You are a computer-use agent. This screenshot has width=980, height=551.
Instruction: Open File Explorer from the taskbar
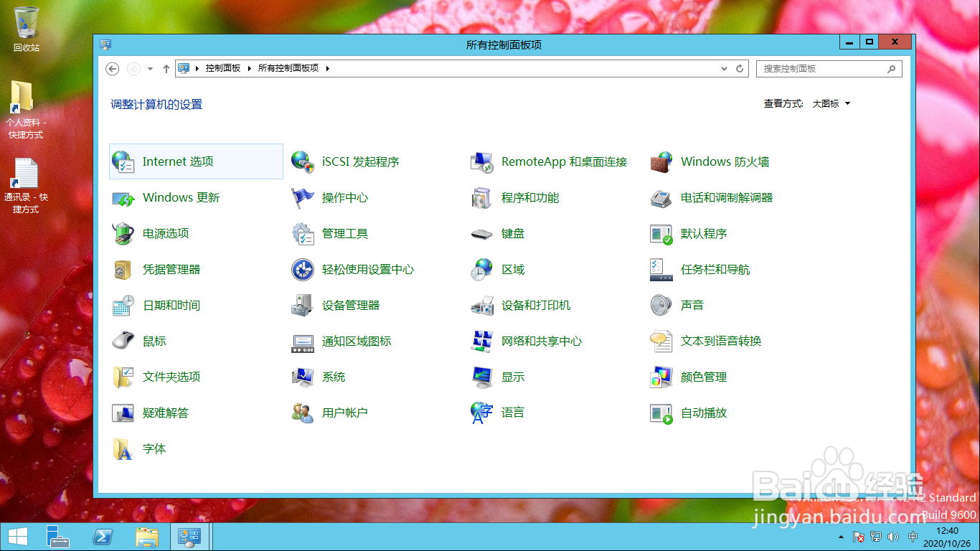pyautogui.click(x=147, y=537)
